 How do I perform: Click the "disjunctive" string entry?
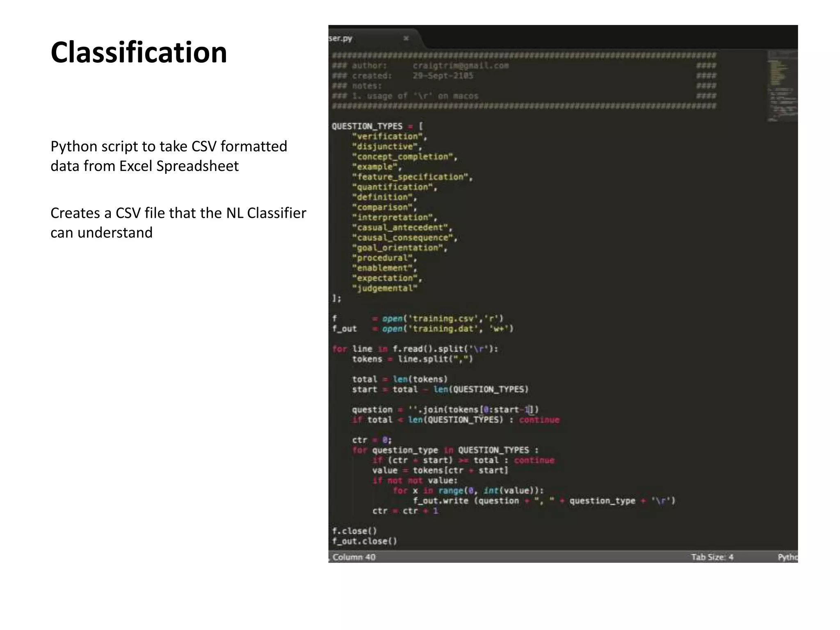tap(387, 147)
